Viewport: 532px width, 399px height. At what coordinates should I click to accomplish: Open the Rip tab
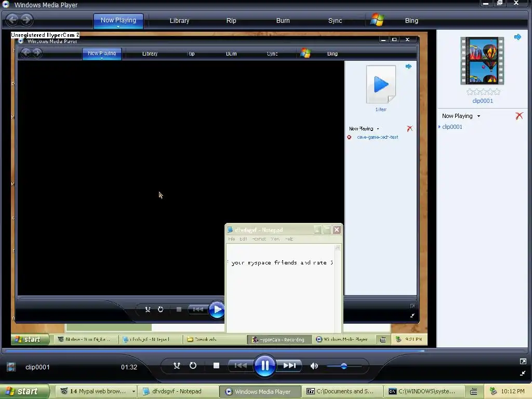coord(231,20)
